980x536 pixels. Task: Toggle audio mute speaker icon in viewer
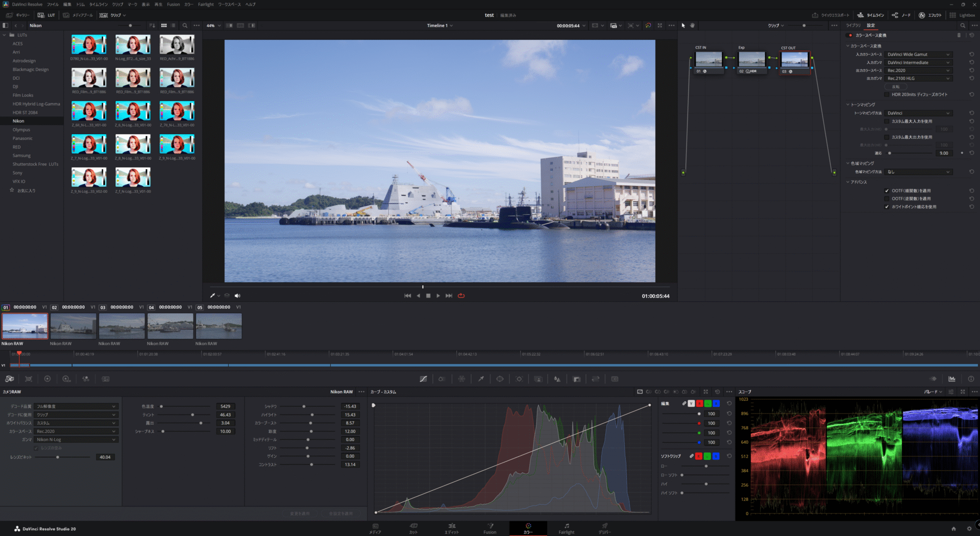tap(237, 296)
